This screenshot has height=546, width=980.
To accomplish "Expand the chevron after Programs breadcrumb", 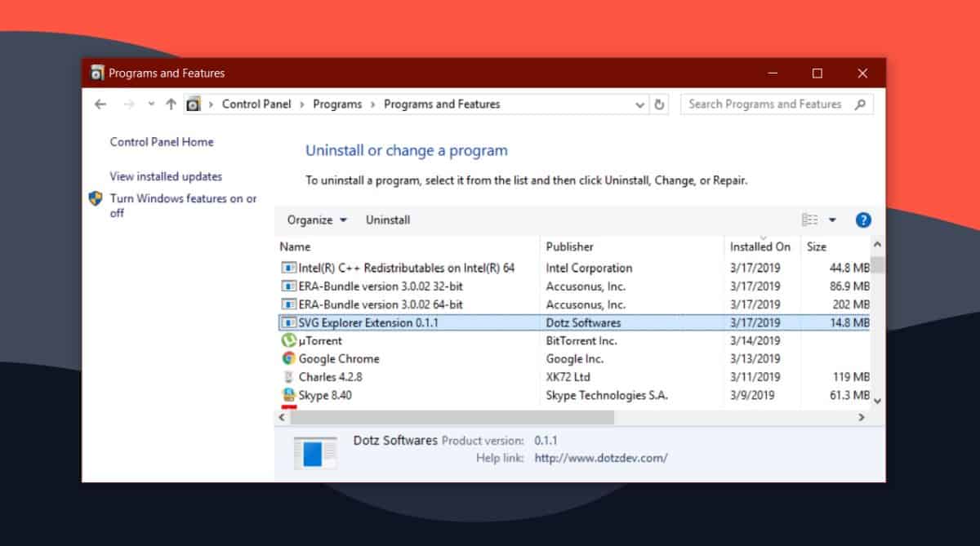I will tap(373, 104).
